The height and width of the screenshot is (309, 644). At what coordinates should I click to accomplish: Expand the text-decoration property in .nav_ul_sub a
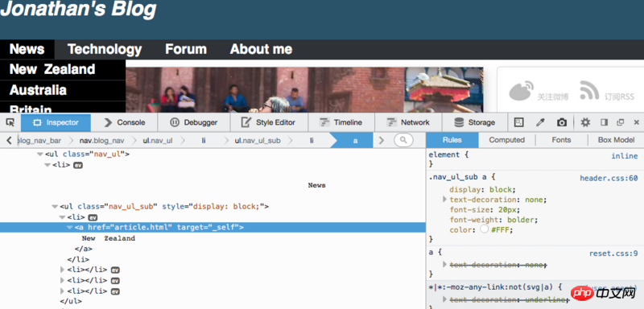click(x=445, y=200)
